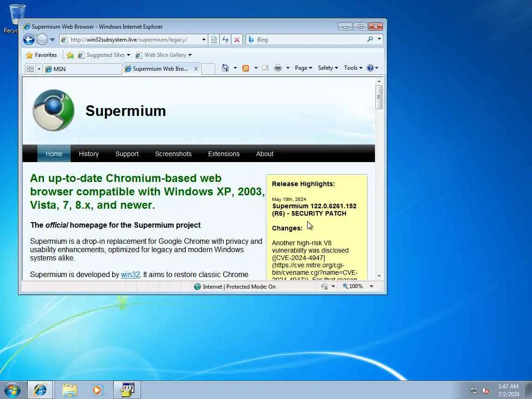Open the tab list dropdown arrow

click(x=39, y=69)
